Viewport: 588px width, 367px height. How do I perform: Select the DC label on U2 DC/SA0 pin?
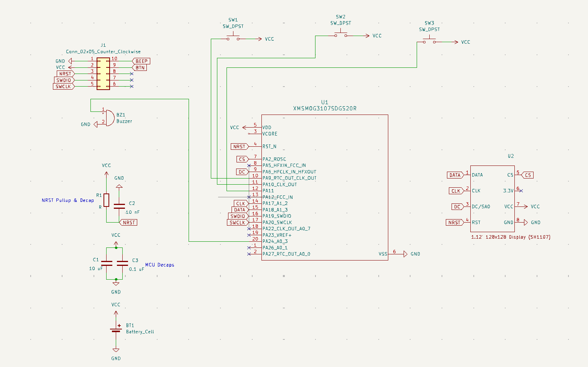[458, 206]
